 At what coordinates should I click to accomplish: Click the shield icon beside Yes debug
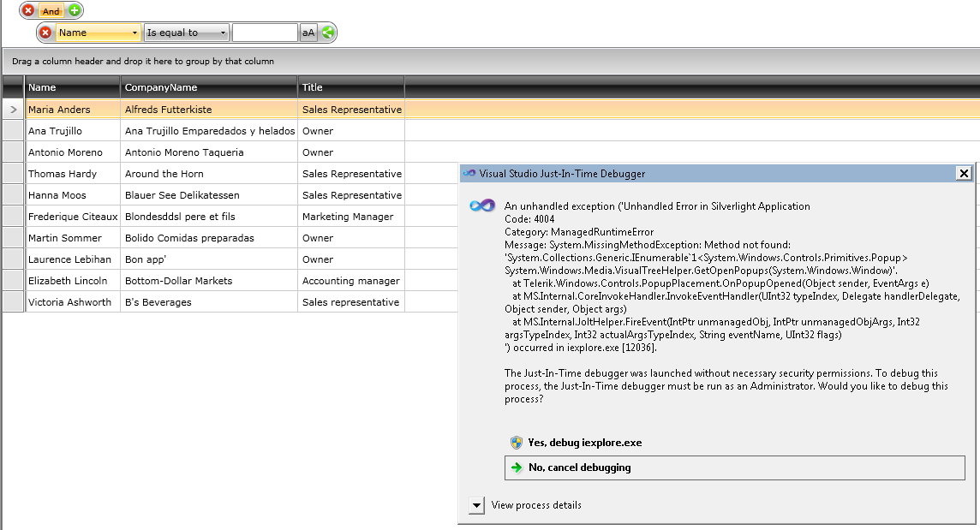click(x=517, y=443)
